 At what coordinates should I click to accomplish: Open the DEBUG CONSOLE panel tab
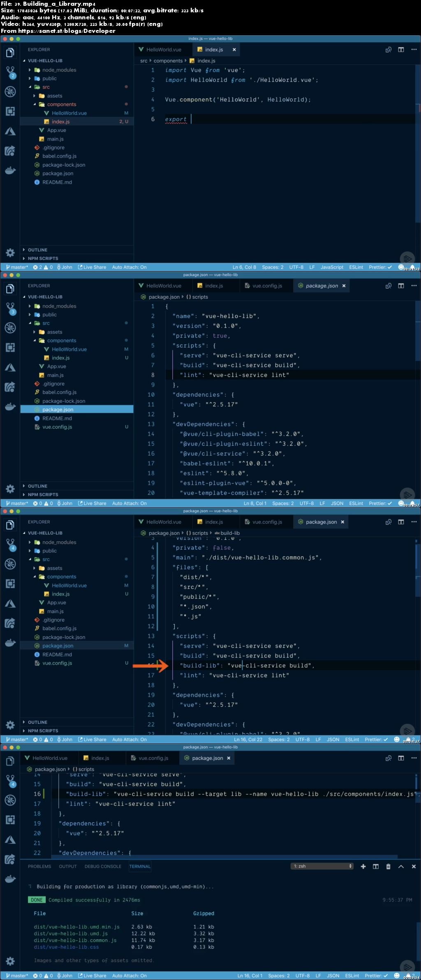click(x=103, y=866)
